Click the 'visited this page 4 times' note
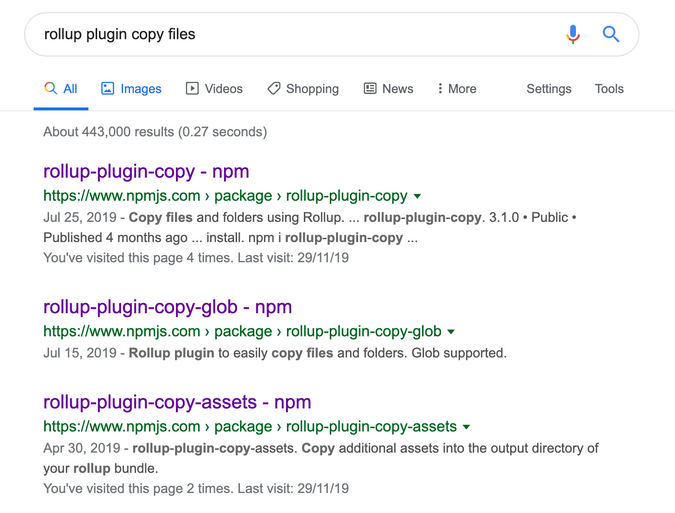 coord(196,258)
